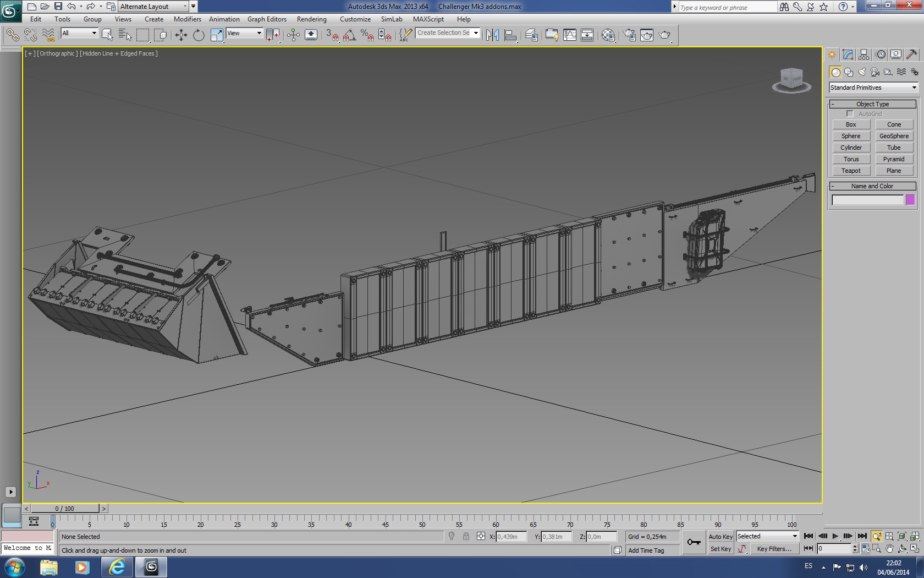Open the Reference Coordinate System 'View' dropdown
The height and width of the screenshot is (578, 924).
tap(244, 33)
